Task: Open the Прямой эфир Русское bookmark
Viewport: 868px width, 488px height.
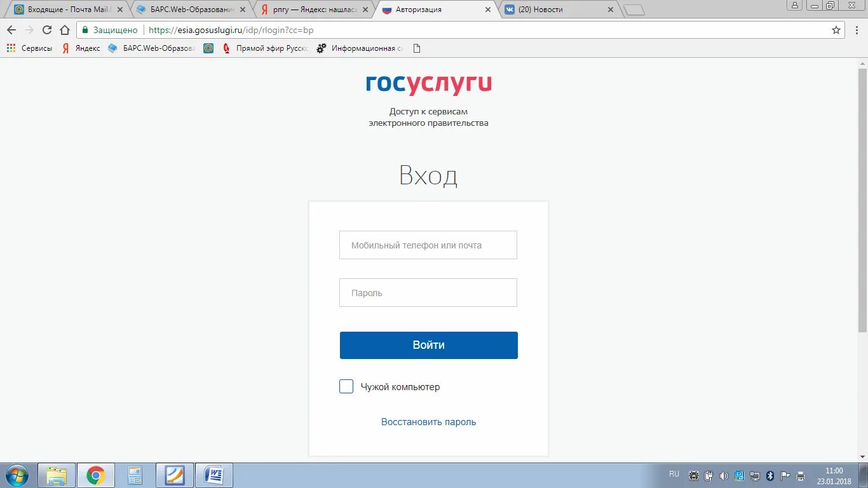Action: (265, 48)
